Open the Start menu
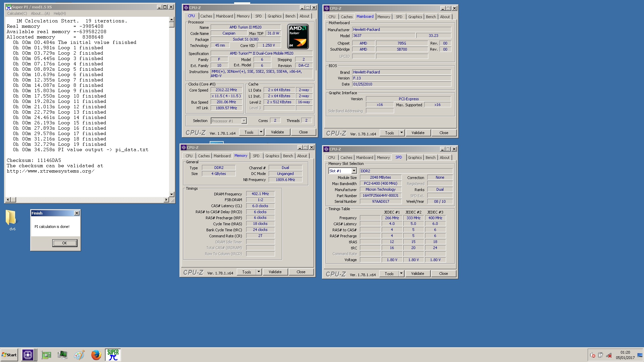Viewport: 644px width, 362px height. pyautogui.click(x=9, y=355)
